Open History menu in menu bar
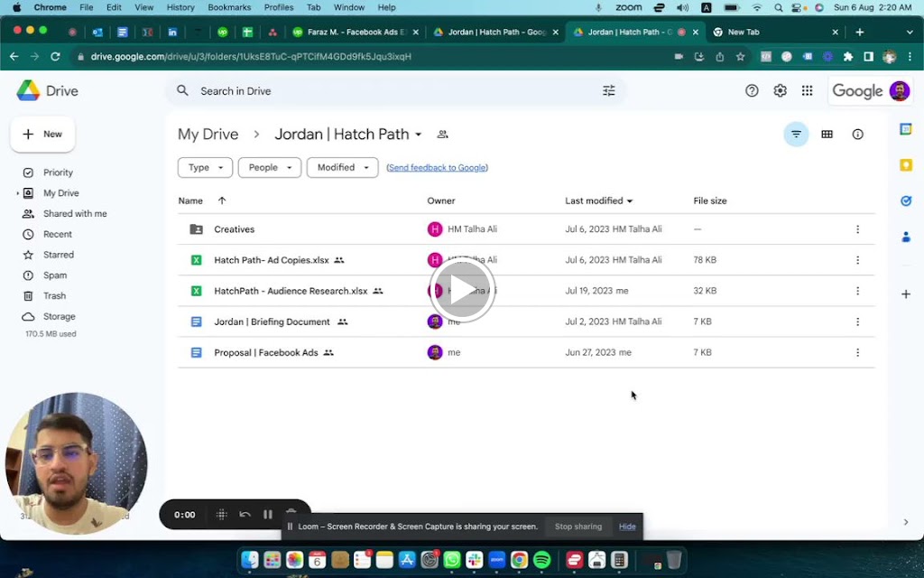The image size is (924, 578). tap(180, 7)
